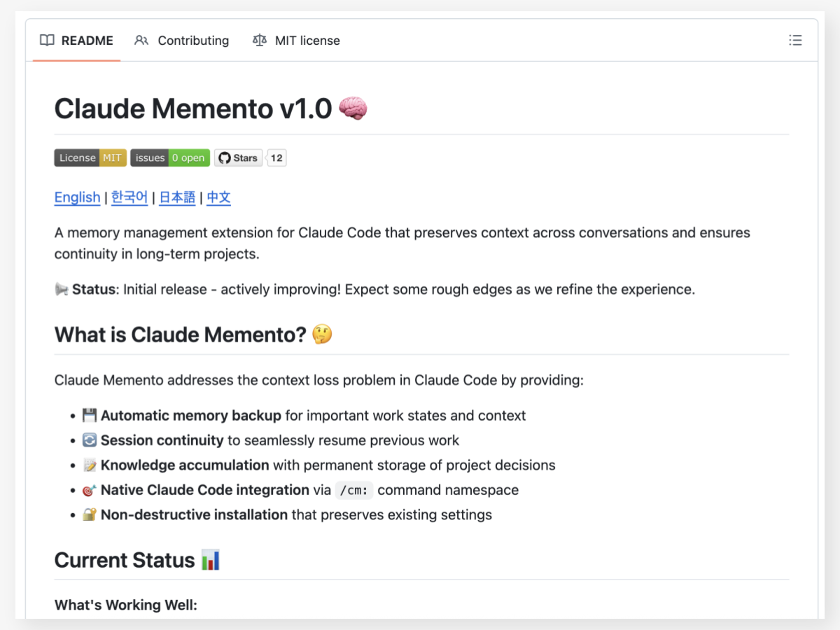Click the star count 12
The height and width of the screenshot is (630, 840).
click(276, 158)
